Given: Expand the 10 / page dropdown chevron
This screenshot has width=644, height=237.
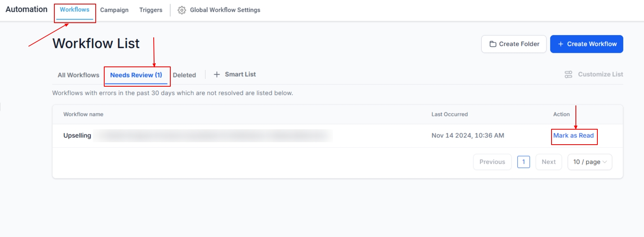Looking at the screenshot, I should tap(605, 162).
